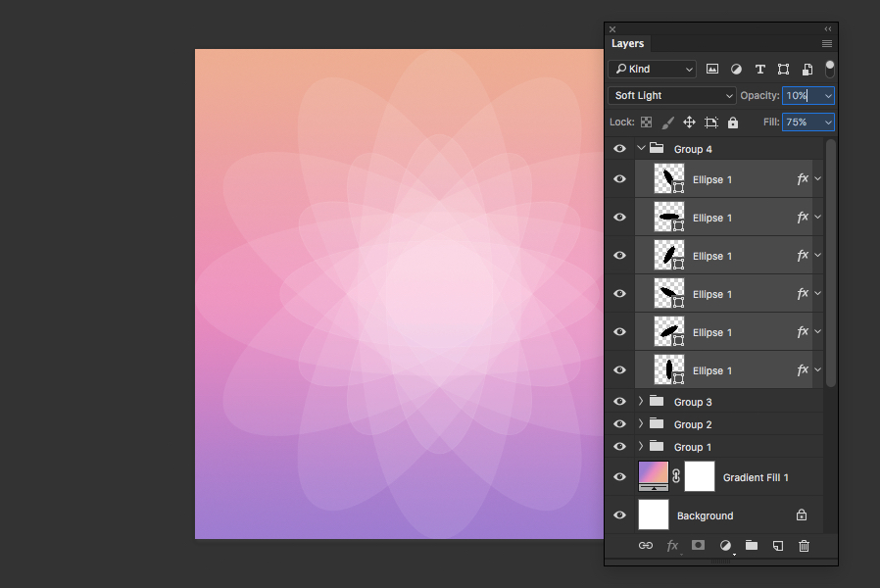This screenshot has width=880, height=588.
Task: Delete layer trash icon
Action: pyautogui.click(x=805, y=545)
